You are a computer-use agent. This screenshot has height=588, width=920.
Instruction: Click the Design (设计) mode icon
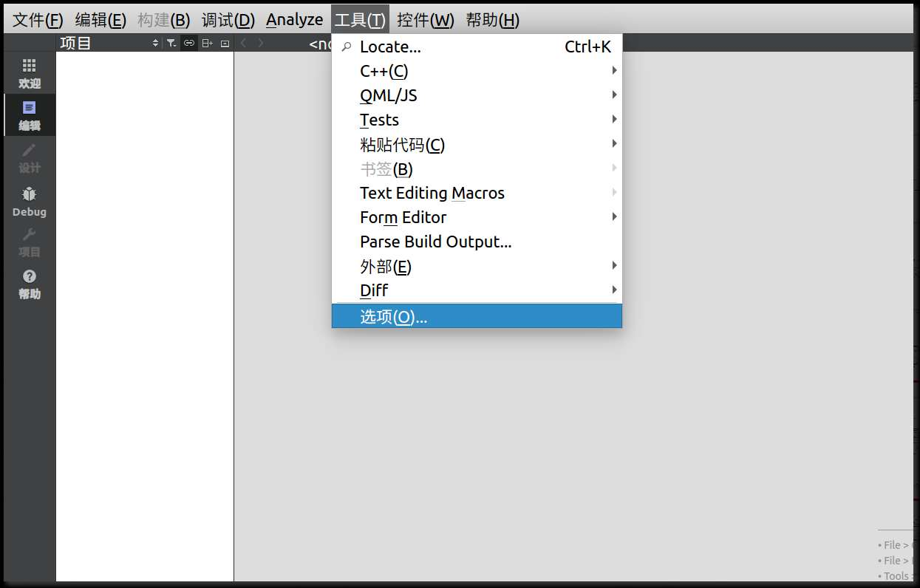30,157
